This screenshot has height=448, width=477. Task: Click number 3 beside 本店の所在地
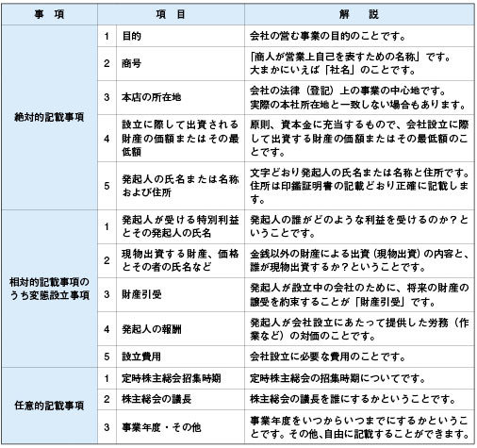coord(107,97)
